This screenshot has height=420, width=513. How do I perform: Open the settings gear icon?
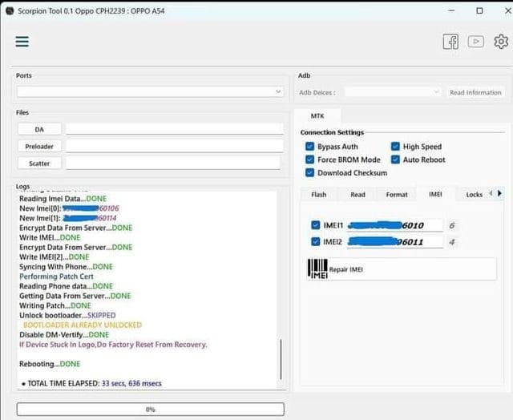pyautogui.click(x=501, y=42)
